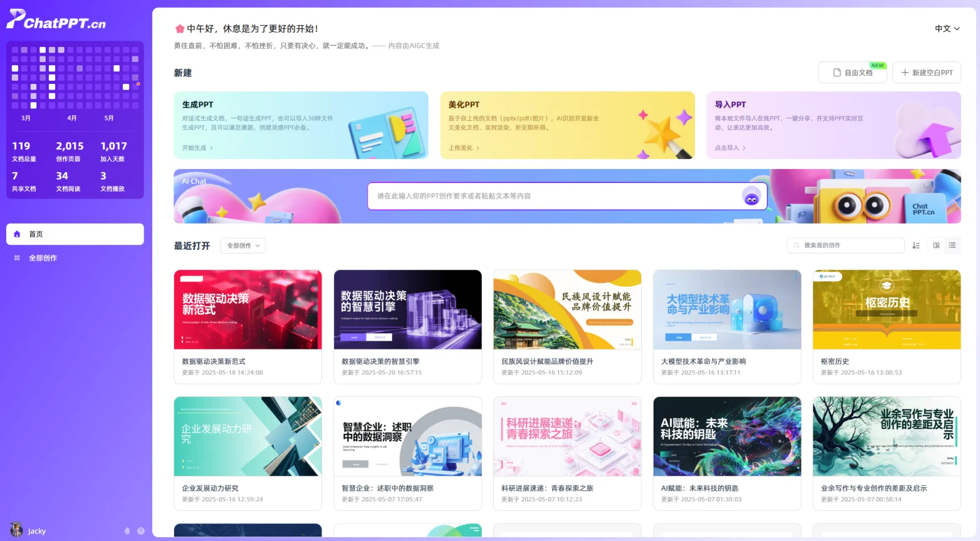The image size is (980, 541).
Task: Select the 全部创作 sidebar menu item
Action: coord(43,258)
